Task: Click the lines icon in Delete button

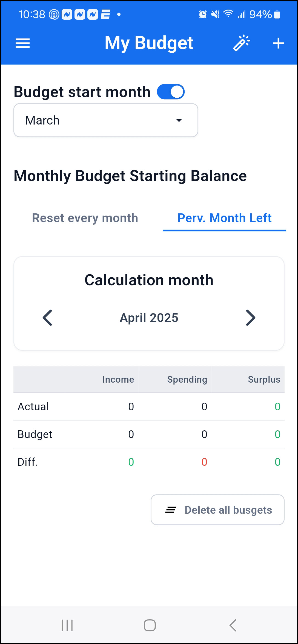Action: click(x=170, y=510)
